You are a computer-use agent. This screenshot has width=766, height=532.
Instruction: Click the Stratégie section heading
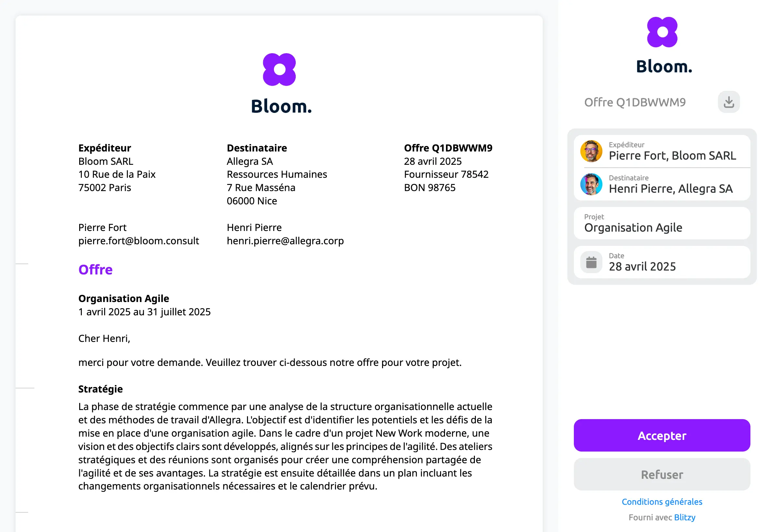coord(100,389)
